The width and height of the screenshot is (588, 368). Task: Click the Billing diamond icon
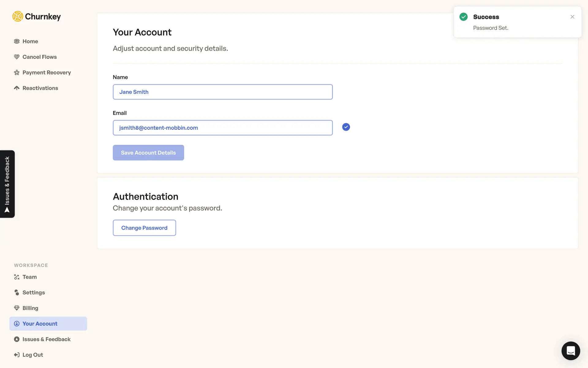pyautogui.click(x=17, y=308)
